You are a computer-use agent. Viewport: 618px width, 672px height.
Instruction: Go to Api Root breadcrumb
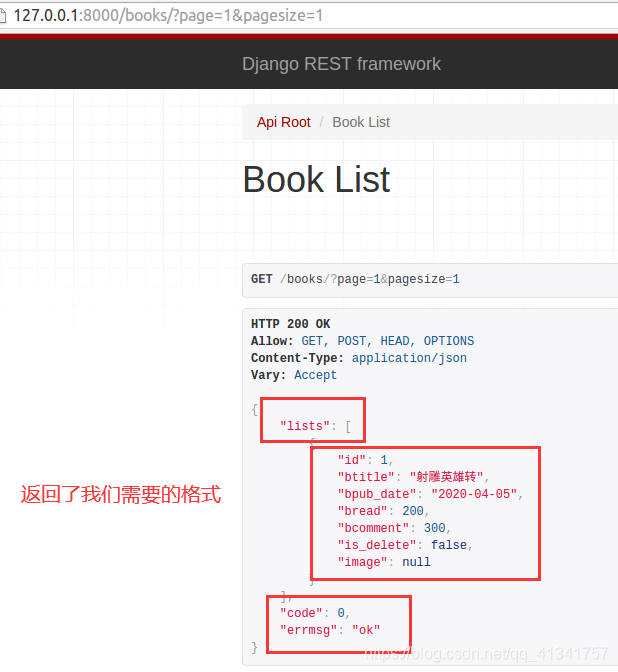coord(283,122)
